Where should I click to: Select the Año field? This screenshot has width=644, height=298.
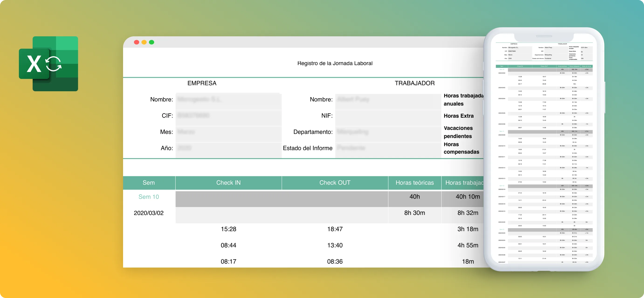tap(228, 150)
